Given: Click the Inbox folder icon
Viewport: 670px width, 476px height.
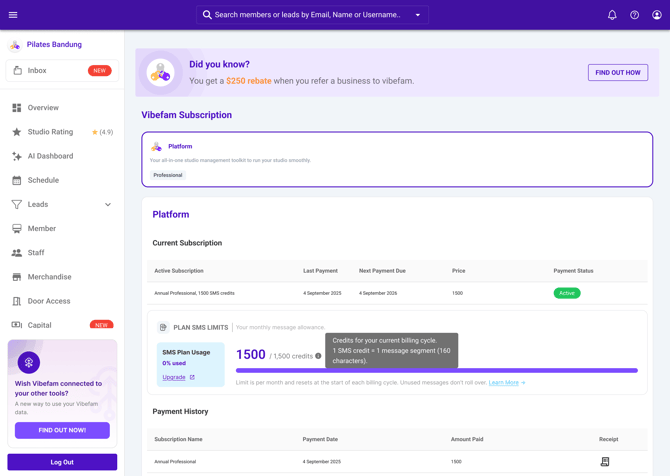Looking at the screenshot, I should pyautogui.click(x=18, y=71).
